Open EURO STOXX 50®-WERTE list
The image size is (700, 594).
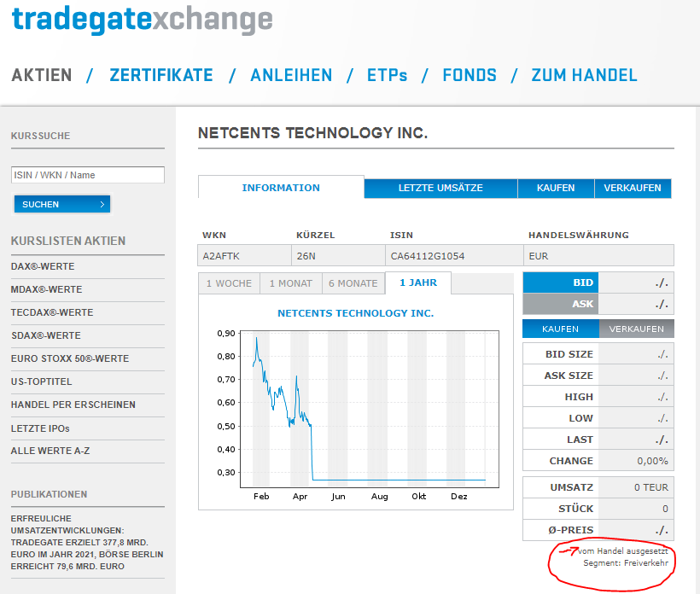coord(70,358)
